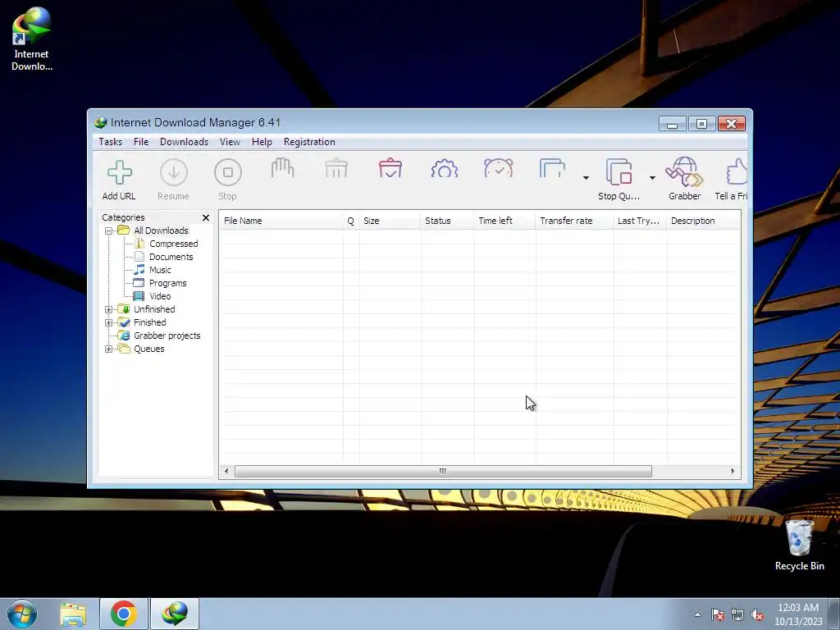Minimize the Internet Download Manager window
Viewport: 840px width, 630px height.
[x=673, y=124]
